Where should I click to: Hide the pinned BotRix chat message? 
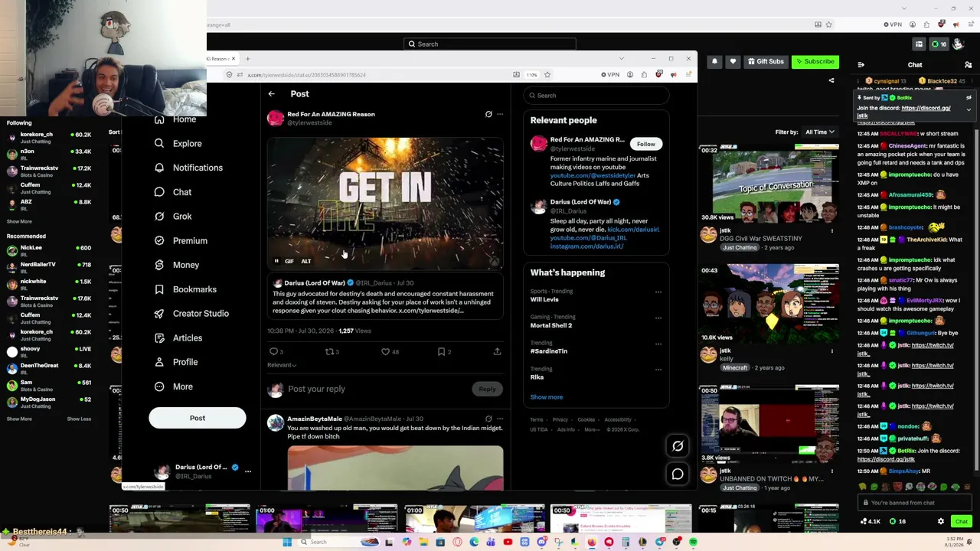tap(969, 98)
